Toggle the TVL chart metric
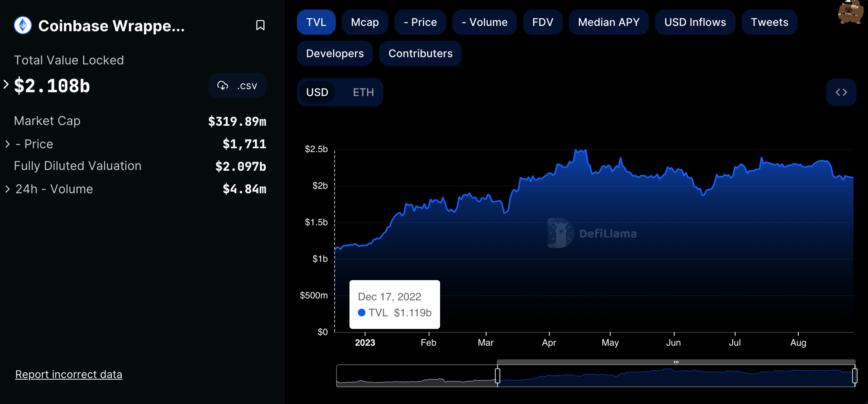 click(316, 22)
